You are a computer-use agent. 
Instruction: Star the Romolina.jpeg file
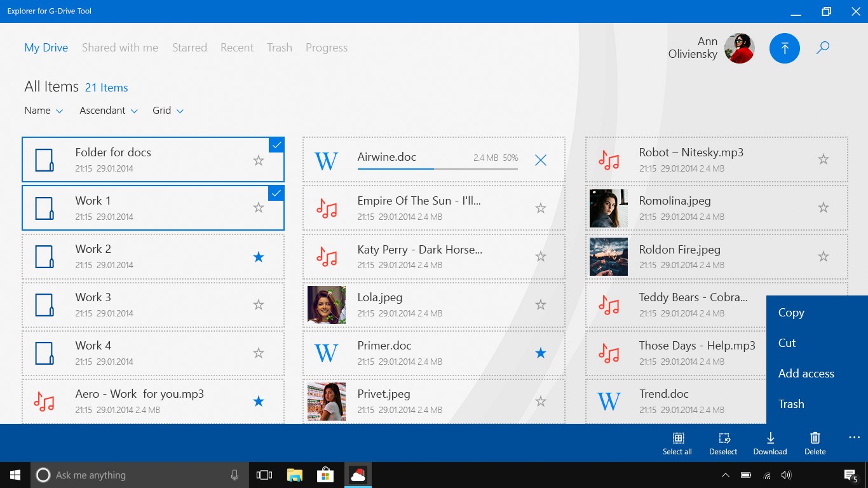pos(823,208)
